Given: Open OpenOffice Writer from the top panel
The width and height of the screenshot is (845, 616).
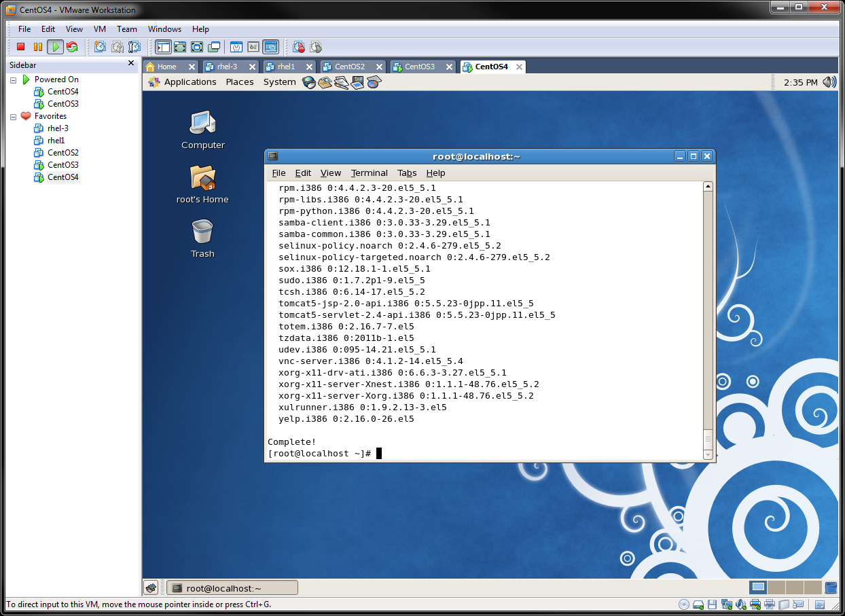Looking at the screenshot, I should tap(340, 81).
